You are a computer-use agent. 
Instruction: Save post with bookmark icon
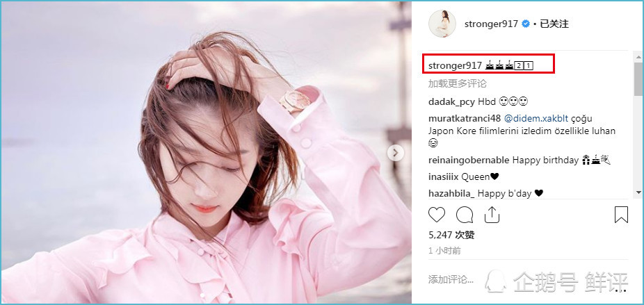pos(621,215)
